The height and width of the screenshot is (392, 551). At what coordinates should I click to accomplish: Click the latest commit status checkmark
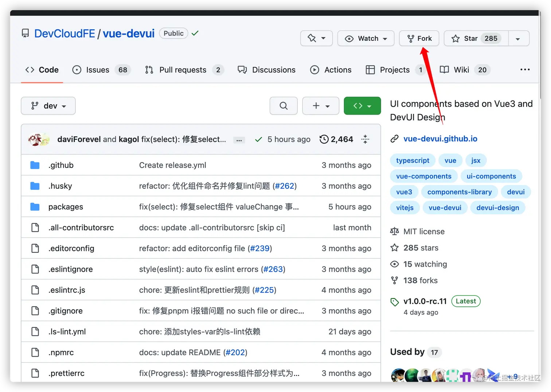[258, 140]
